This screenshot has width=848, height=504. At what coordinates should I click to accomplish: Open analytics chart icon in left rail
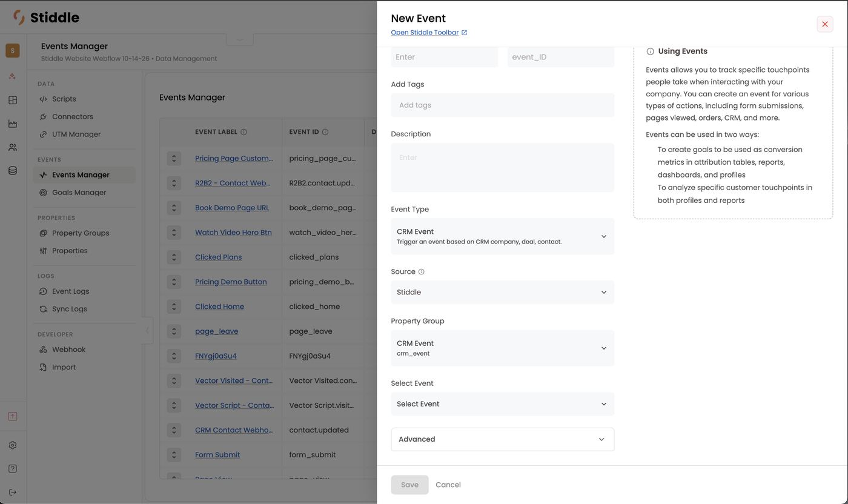click(13, 124)
